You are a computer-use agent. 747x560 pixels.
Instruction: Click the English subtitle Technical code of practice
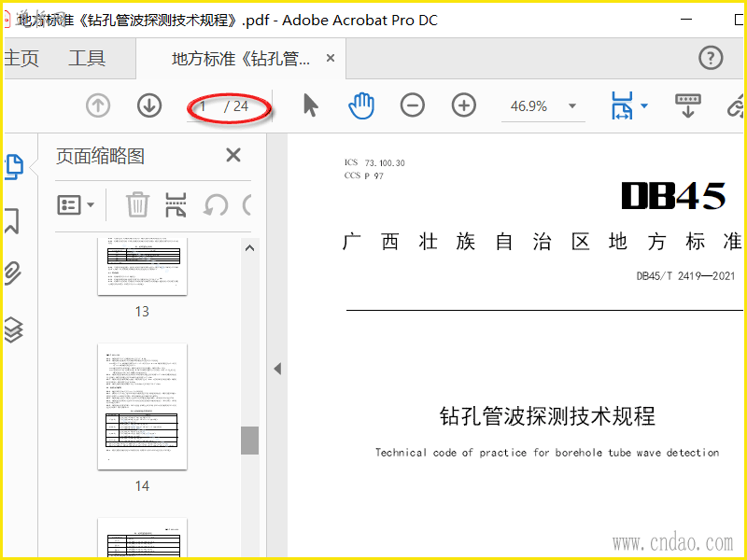[x=547, y=453]
